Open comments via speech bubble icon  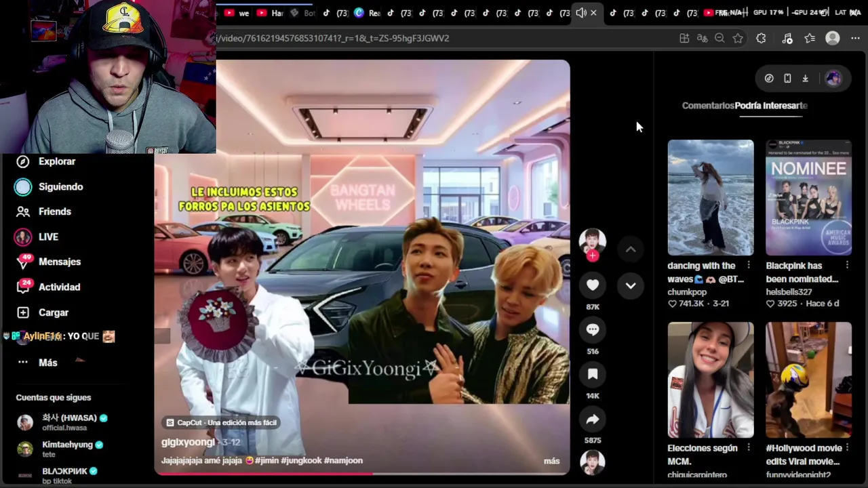pos(593,329)
